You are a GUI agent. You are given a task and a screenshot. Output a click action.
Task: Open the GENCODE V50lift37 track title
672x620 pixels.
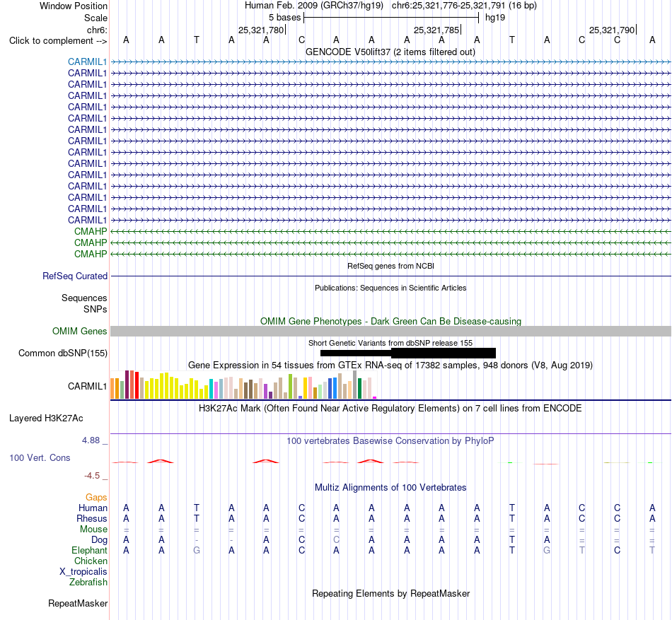[x=390, y=52]
